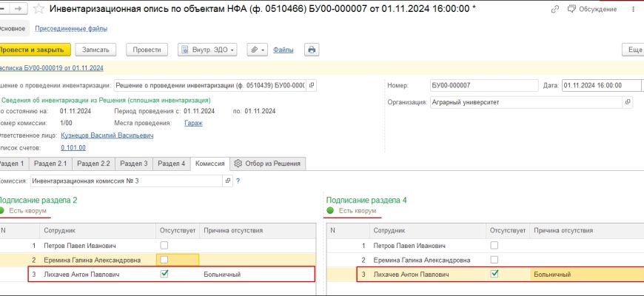Copy the document link via chain icon

[555, 9]
